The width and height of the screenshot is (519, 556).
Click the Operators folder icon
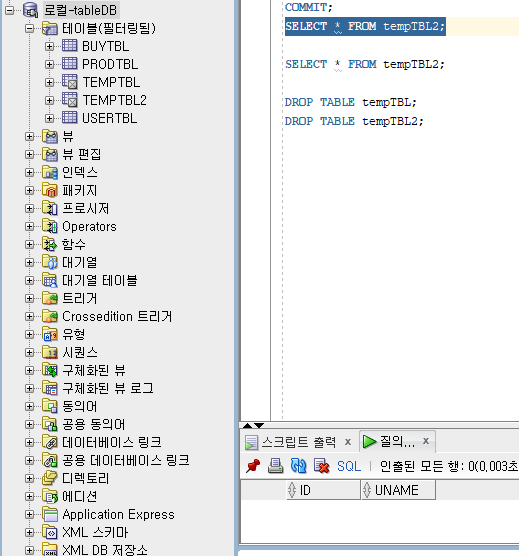[x=50, y=226]
